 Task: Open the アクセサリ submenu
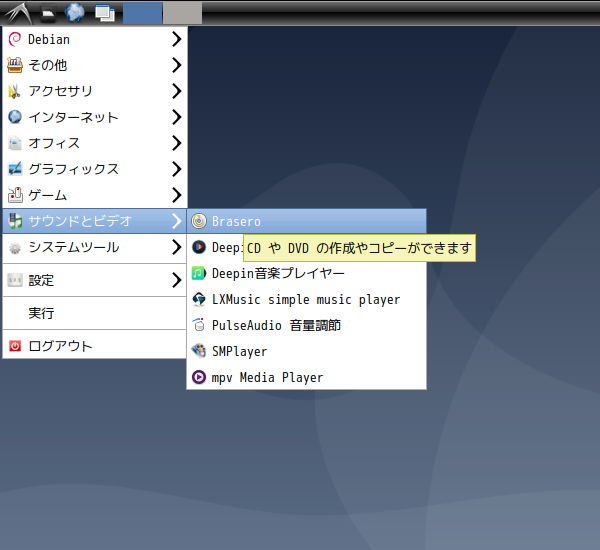click(95, 91)
